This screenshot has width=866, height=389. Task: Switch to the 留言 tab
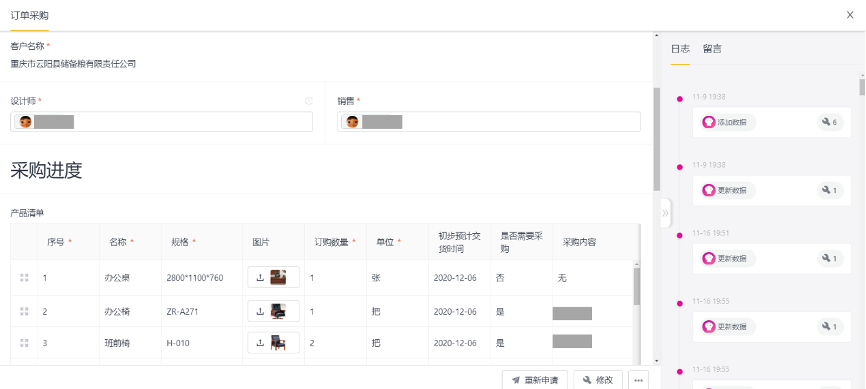[712, 49]
